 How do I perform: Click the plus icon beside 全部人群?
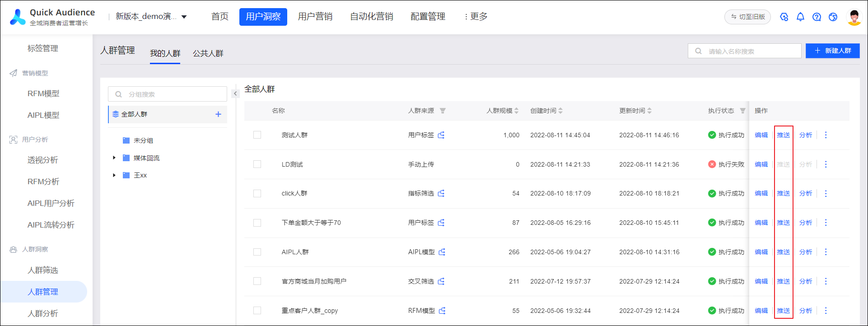coord(218,114)
